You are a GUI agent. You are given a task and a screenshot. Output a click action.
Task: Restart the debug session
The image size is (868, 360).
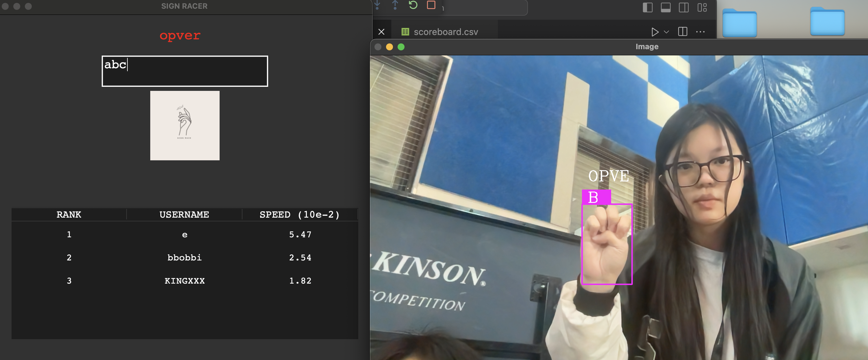[x=413, y=5]
